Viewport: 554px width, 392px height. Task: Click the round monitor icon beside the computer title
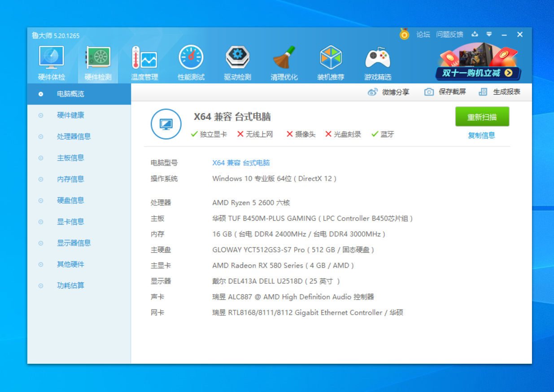coord(166,124)
